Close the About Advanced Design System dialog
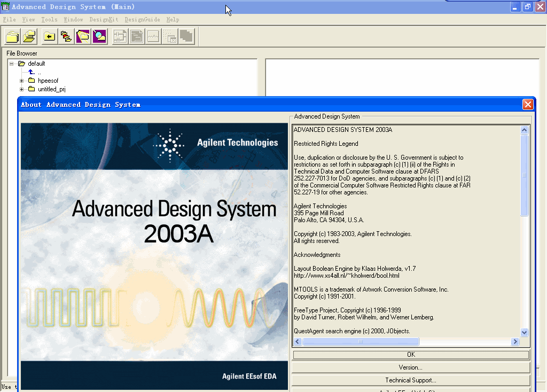This screenshot has width=547, height=392. click(x=528, y=104)
